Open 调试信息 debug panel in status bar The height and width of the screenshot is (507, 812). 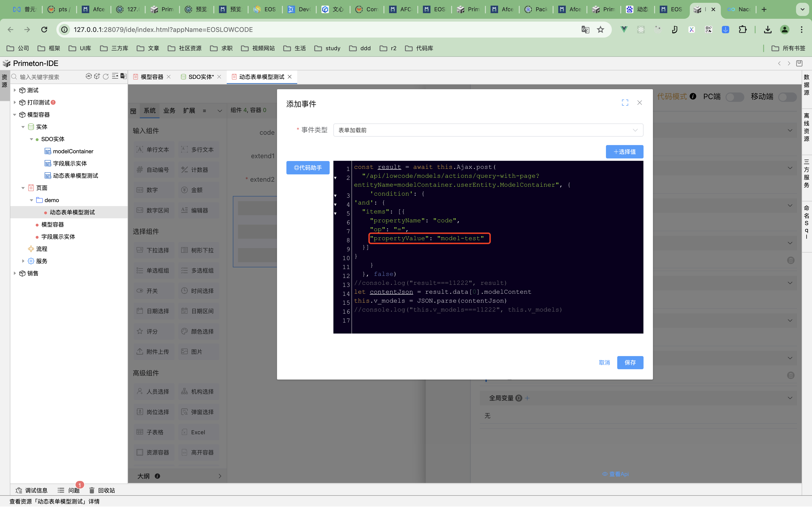pyautogui.click(x=32, y=490)
